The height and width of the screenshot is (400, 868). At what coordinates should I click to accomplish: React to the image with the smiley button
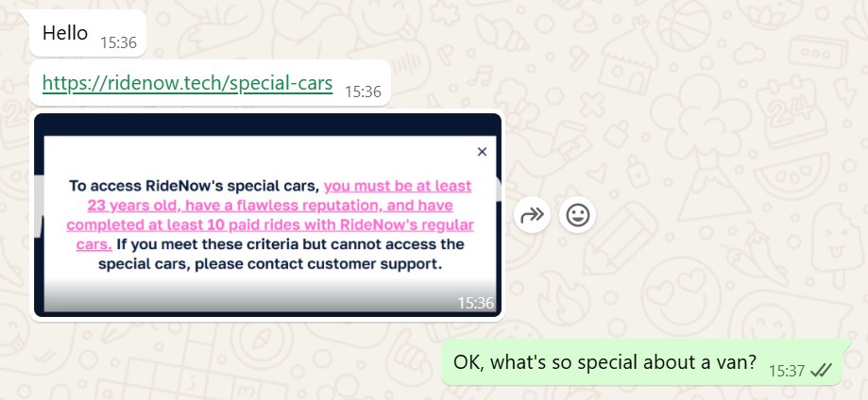click(x=577, y=215)
